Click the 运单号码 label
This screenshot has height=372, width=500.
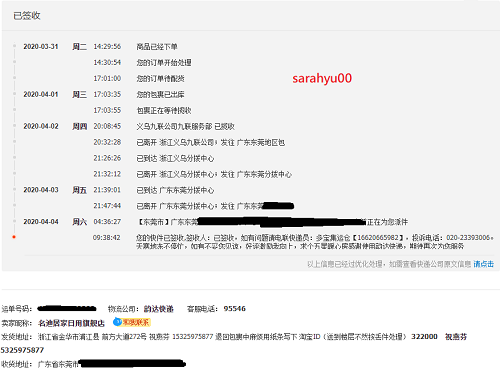click(x=16, y=309)
